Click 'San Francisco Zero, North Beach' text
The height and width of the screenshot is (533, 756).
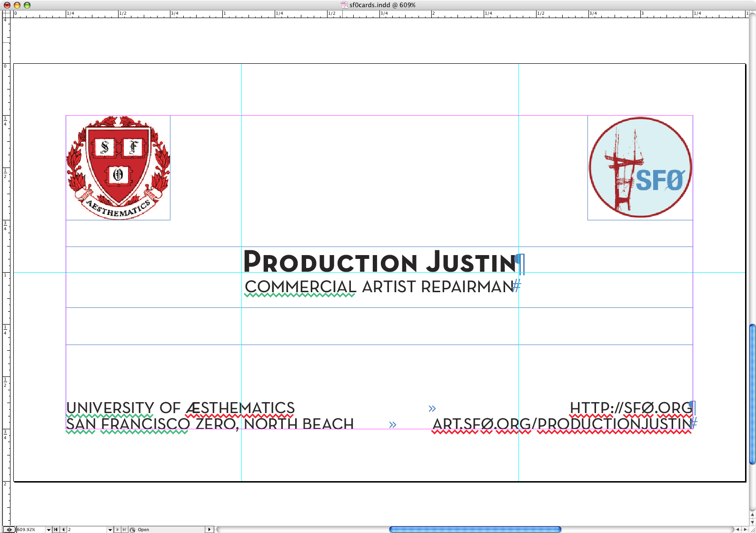[x=210, y=424]
